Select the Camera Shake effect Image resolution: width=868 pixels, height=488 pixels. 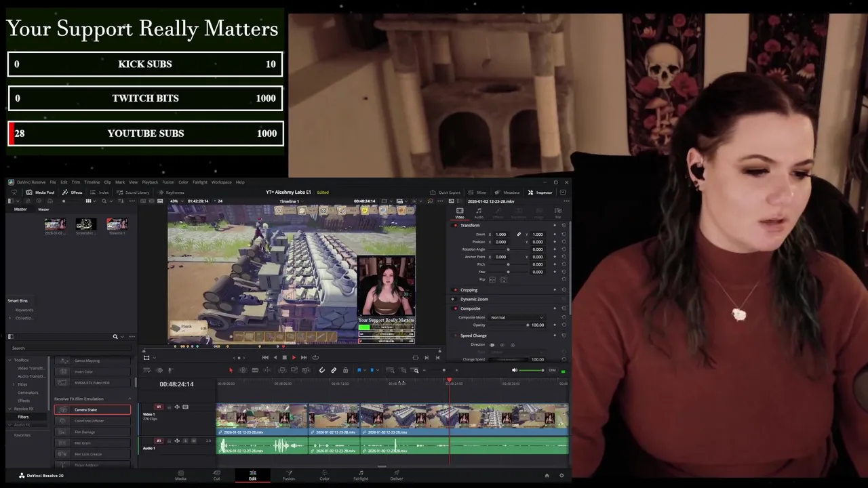[x=93, y=409]
